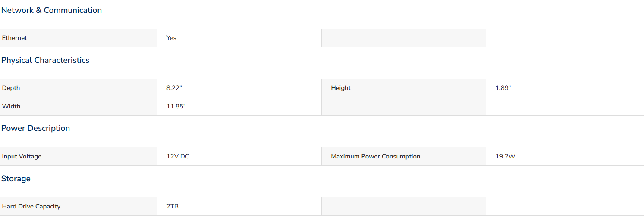Click the Power Description heading
The height and width of the screenshot is (220, 644).
coord(35,128)
